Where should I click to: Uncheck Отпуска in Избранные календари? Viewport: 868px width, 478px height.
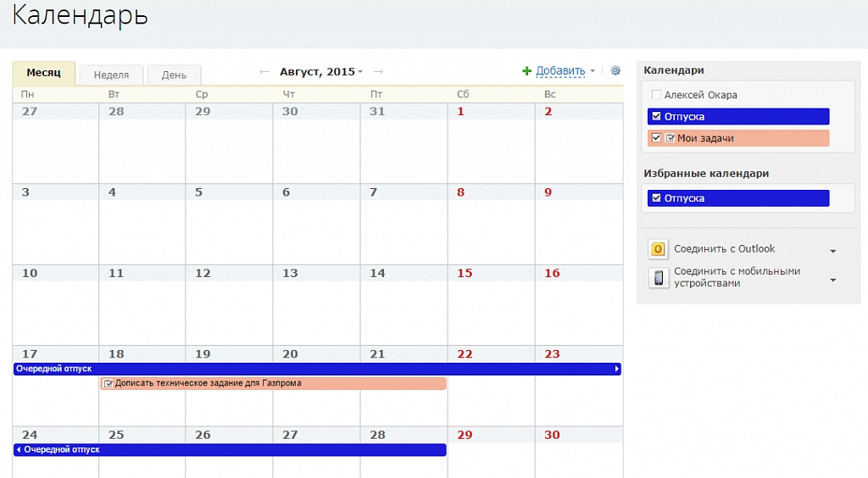pyautogui.click(x=655, y=198)
